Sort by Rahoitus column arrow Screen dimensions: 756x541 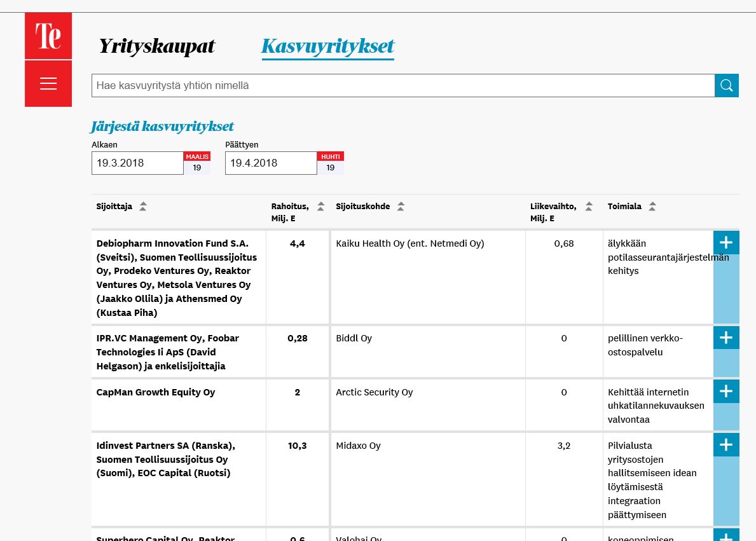coord(321,207)
